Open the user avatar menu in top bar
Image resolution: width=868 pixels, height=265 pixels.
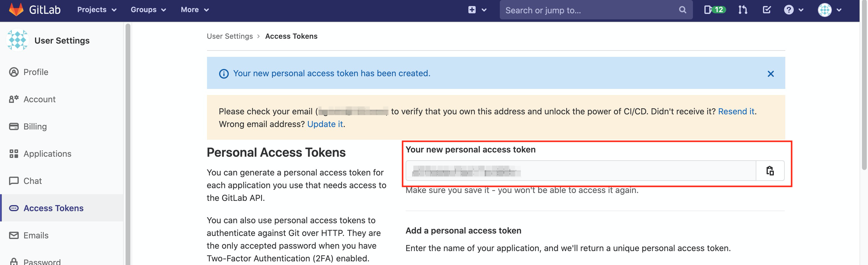pos(829,10)
